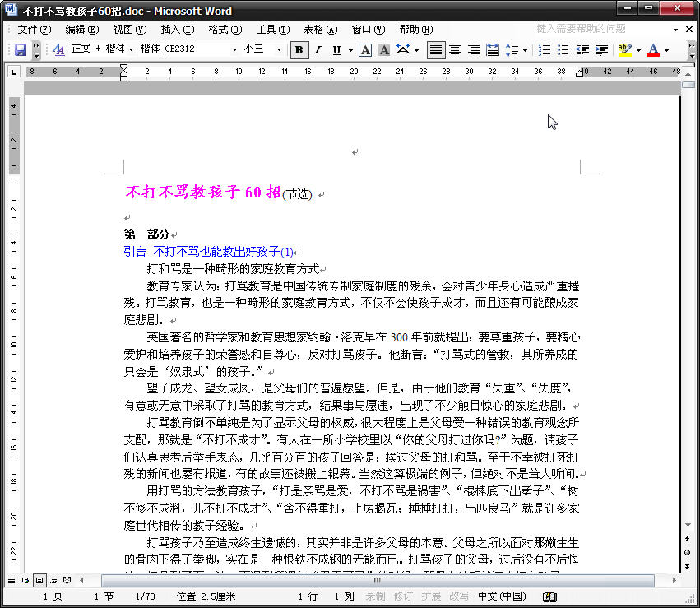Click Decrease Indent icon
700x608 pixels.
[x=582, y=49]
